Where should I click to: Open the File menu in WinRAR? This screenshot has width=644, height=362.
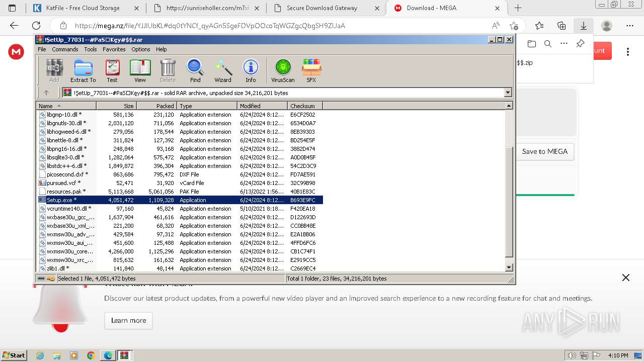click(42, 49)
